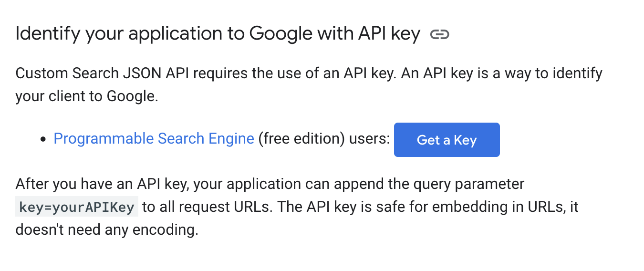Image resolution: width=644 pixels, height=271 pixels.
Task: Click the '(free edition) users:' text
Action: (x=324, y=139)
